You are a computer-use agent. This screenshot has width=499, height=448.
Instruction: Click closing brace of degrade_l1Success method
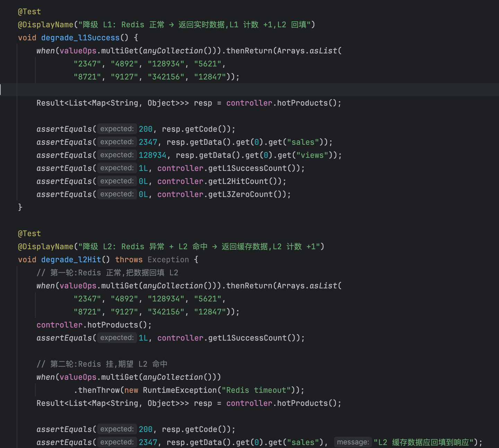click(x=20, y=208)
